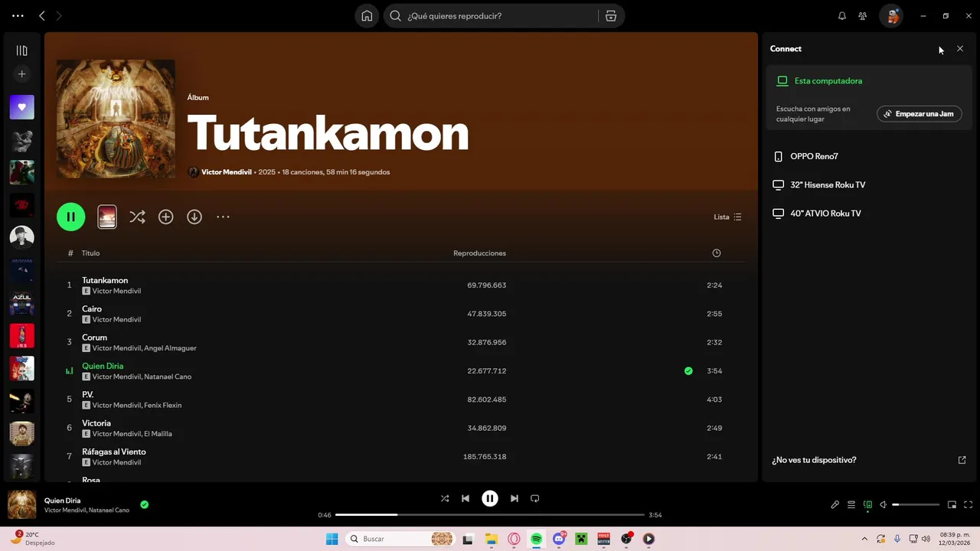The image size is (980, 551).
Task: Click the taskbar Buscar search box
Action: coord(401,539)
